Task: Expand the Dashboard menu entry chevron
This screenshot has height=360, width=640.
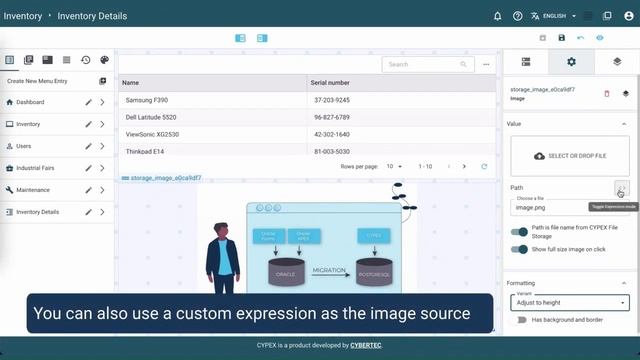Action: [102, 102]
